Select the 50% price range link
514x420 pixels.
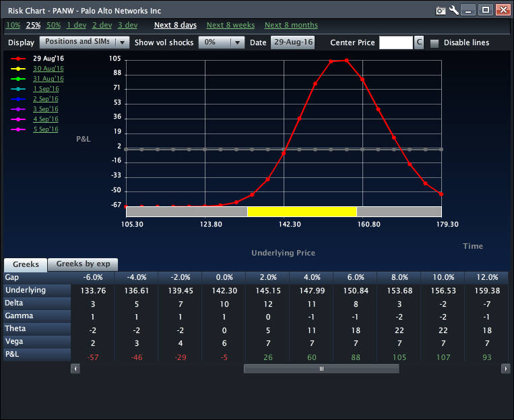[x=54, y=25]
